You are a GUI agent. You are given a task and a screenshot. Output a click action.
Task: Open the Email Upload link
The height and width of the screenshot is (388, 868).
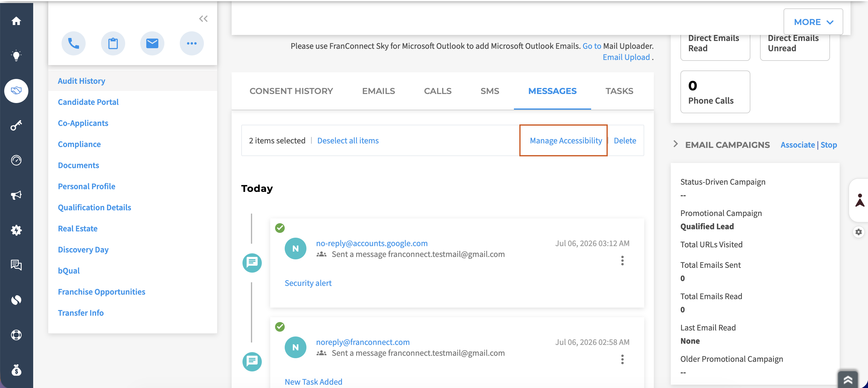pyautogui.click(x=626, y=57)
